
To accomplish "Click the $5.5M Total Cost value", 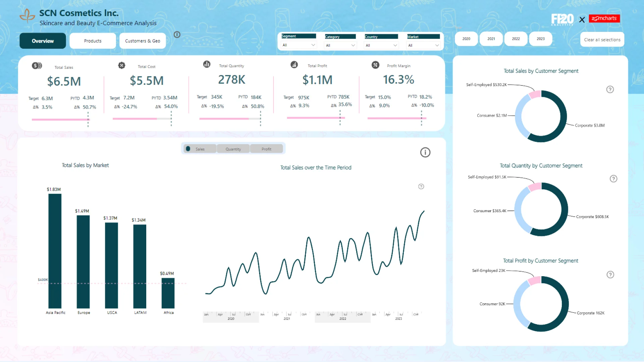I will 147,80.
